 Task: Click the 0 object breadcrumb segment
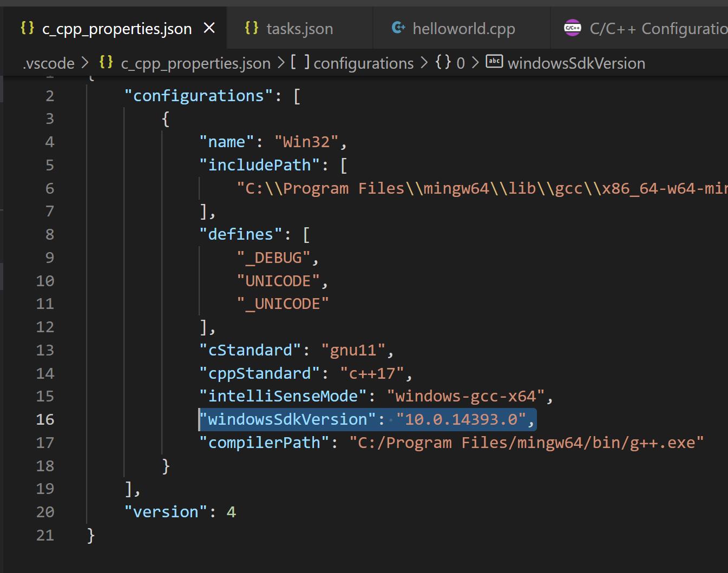tap(461, 63)
